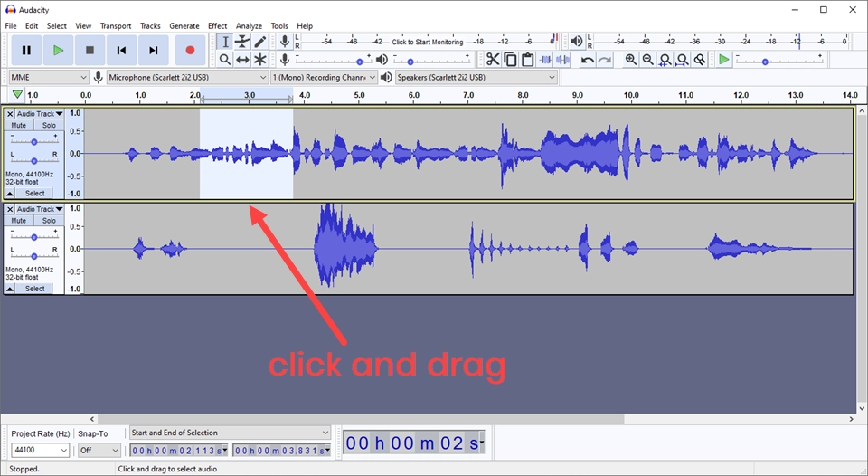Viewport: 868px width, 476px height.
Task: Click the Cut scissors icon
Action: 492,60
